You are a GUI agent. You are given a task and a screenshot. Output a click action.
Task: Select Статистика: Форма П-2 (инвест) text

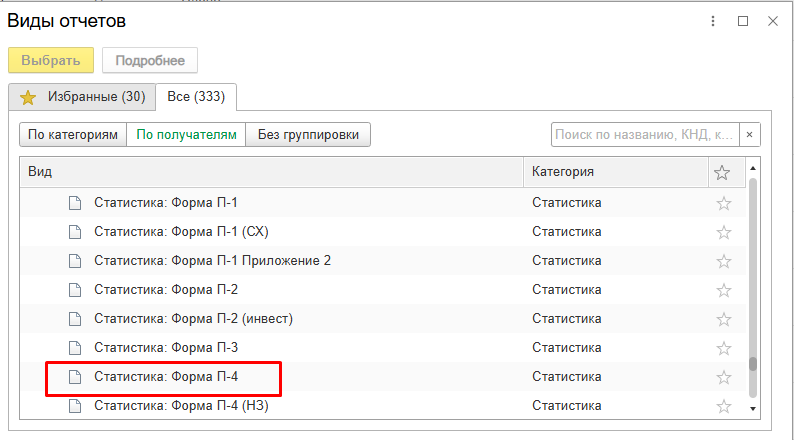coord(193,318)
